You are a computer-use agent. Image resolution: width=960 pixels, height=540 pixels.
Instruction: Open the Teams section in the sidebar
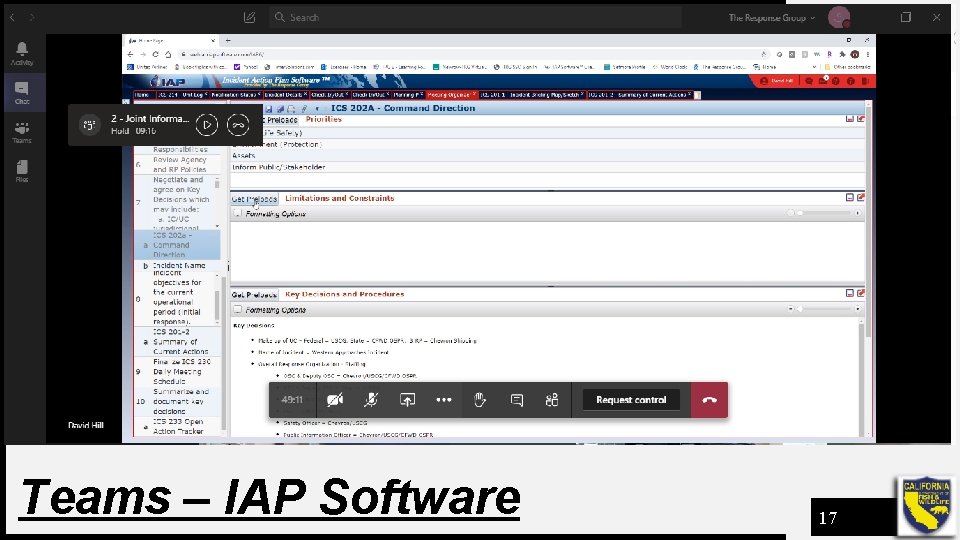(22, 132)
